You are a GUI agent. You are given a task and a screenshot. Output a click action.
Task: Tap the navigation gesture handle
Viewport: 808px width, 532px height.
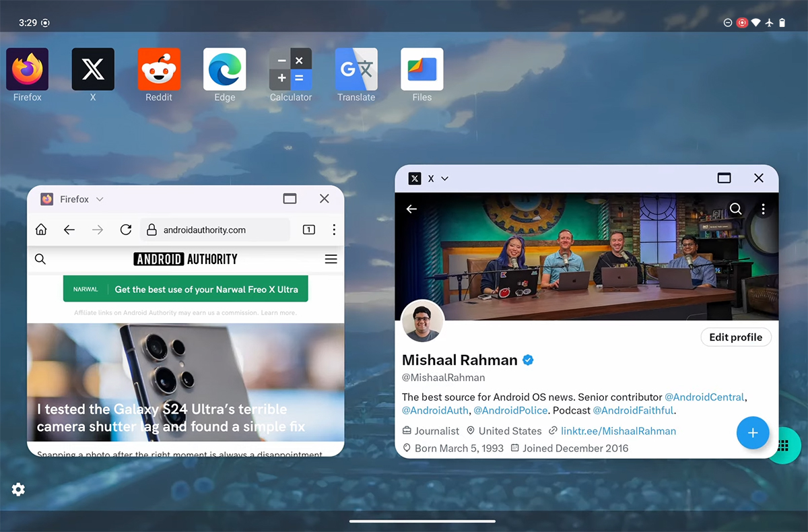click(422, 521)
